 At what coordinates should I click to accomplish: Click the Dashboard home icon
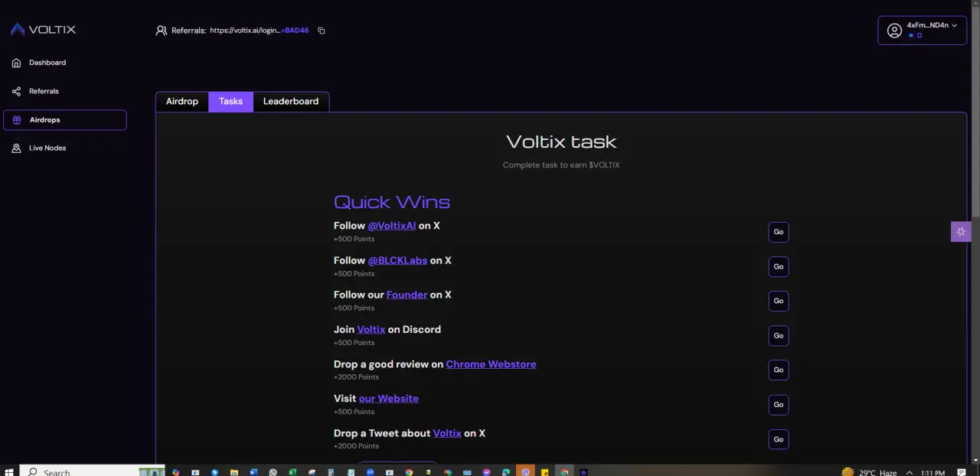pyautogui.click(x=16, y=63)
